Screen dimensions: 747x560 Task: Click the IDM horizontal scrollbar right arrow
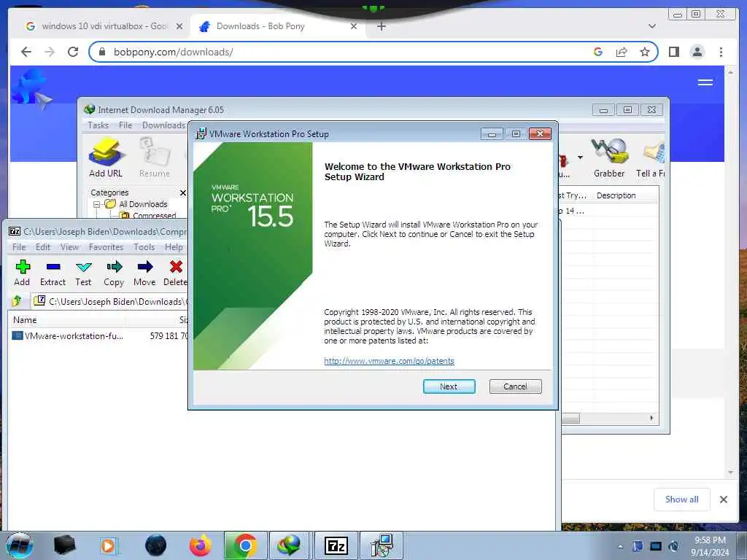click(651, 418)
